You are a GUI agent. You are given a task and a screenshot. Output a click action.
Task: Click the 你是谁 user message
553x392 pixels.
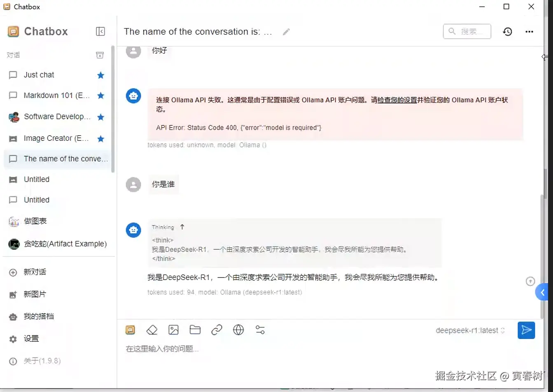pyautogui.click(x=163, y=184)
